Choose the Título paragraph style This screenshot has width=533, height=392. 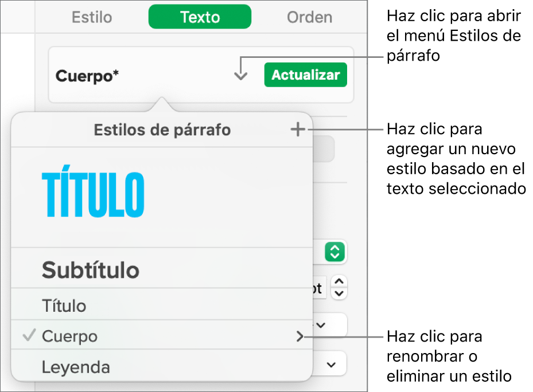(x=161, y=305)
